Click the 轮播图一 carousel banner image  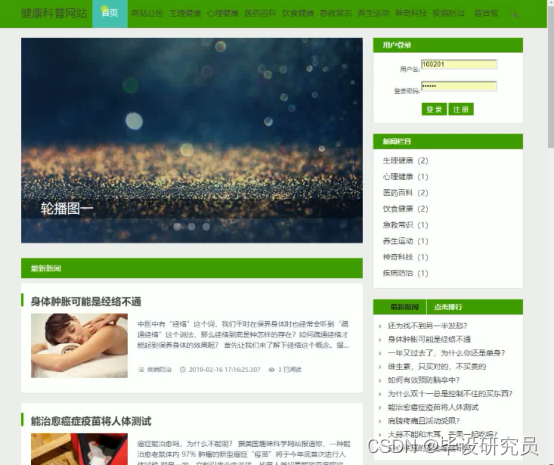pos(192,140)
